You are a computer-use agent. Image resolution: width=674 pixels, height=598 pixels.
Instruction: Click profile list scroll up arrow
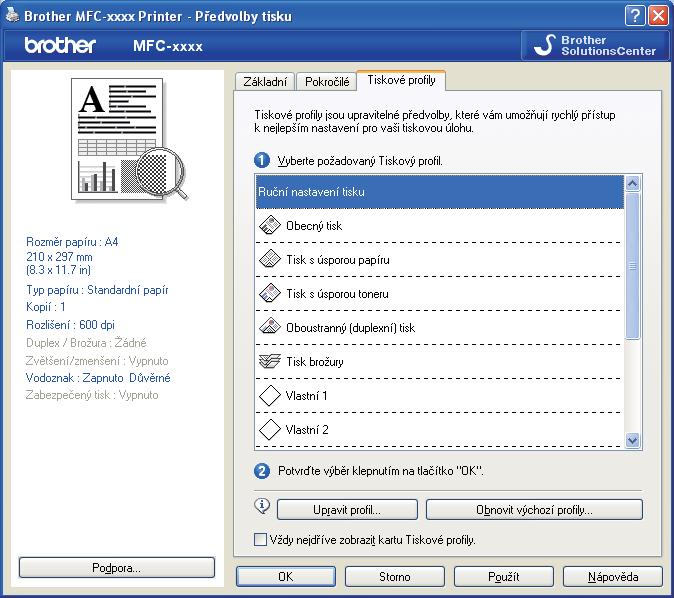632,184
